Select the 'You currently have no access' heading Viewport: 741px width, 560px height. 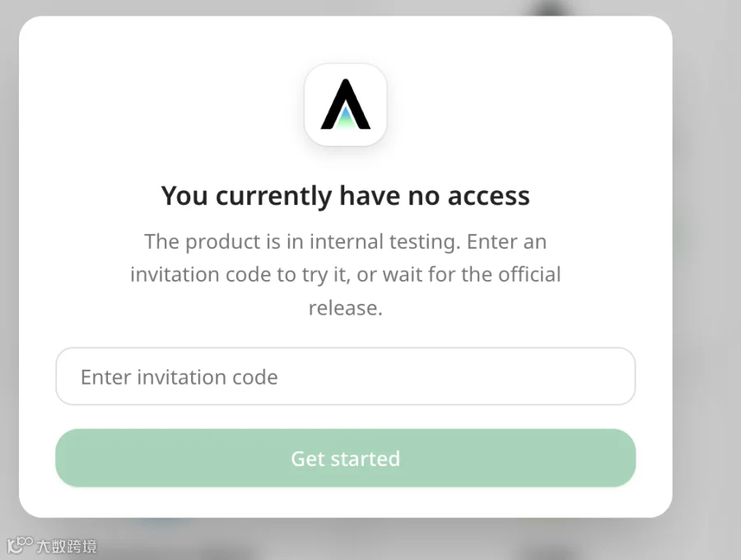point(346,196)
